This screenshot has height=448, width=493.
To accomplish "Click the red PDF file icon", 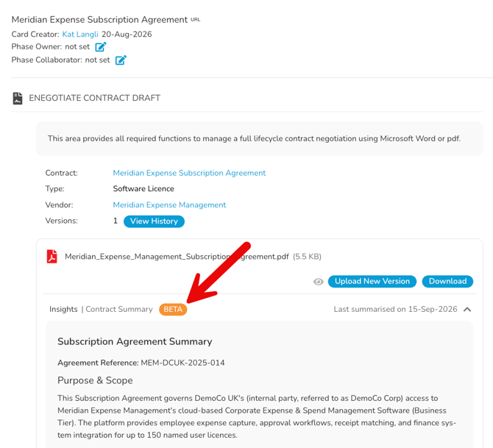I will pos(52,256).
